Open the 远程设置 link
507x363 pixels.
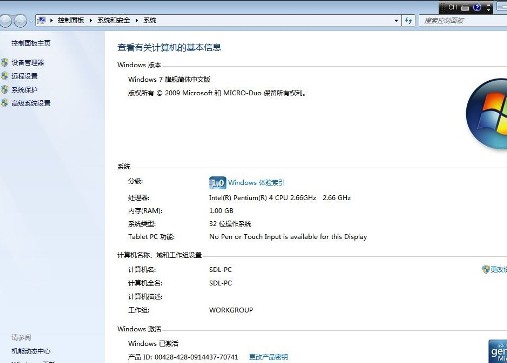[24, 76]
